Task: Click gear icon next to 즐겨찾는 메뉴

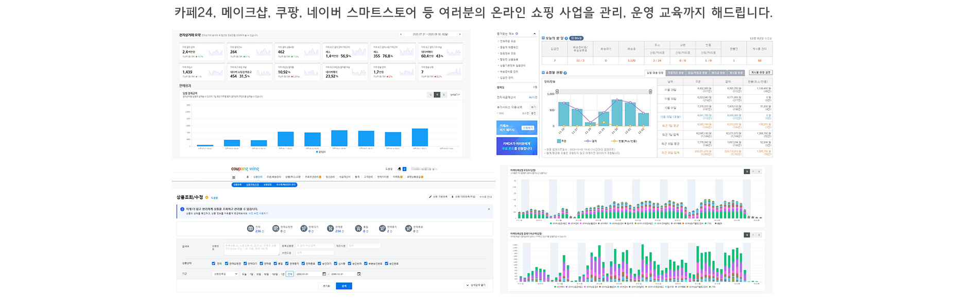Action: (x=517, y=33)
